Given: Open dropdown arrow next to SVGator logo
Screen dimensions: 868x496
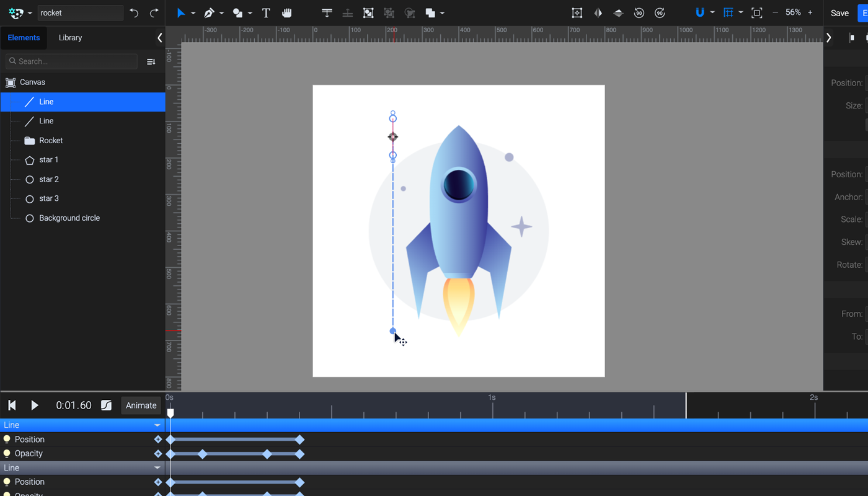Looking at the screenshot, I should [x=30, y=13].
